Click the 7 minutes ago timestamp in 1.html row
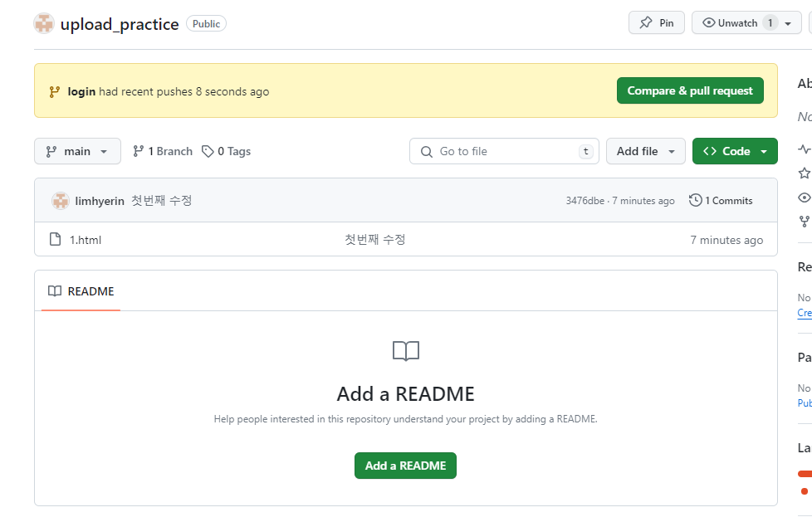The image size is (812, 522). coord(726,240)
